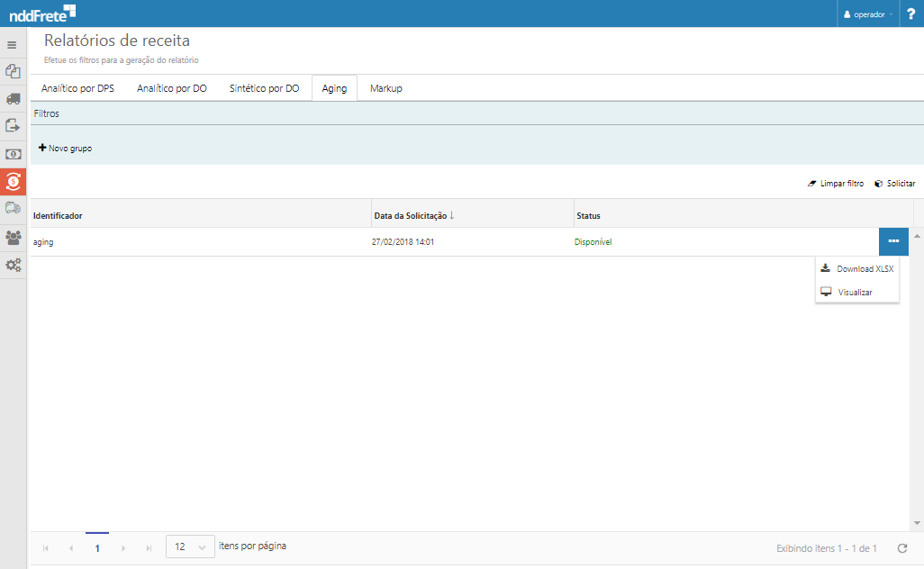The height and width of the screenshot is (569, 924).
Task: Choose Download XLSX from the menu
Action: coord(857,268)
